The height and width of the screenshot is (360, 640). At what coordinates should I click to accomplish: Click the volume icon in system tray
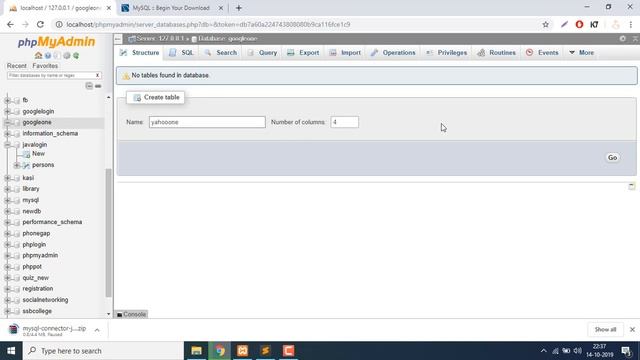[578, 351]
